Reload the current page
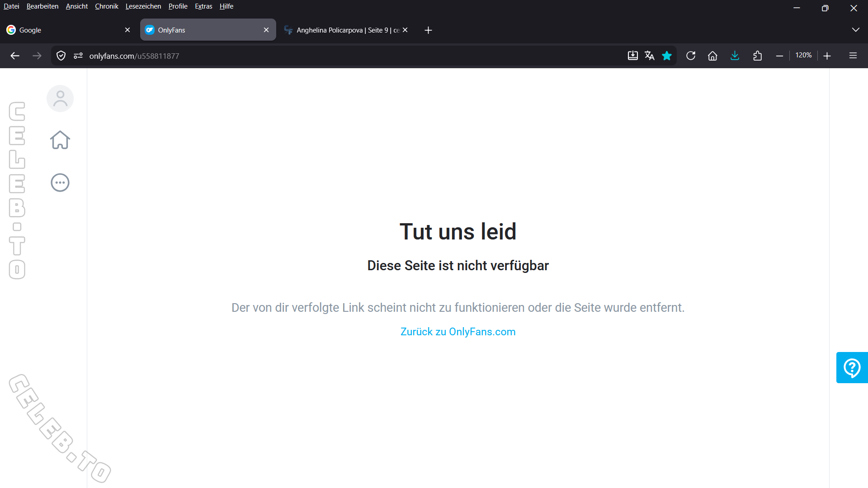This screenshot has width=868, height=488. [x=691, y=56]
